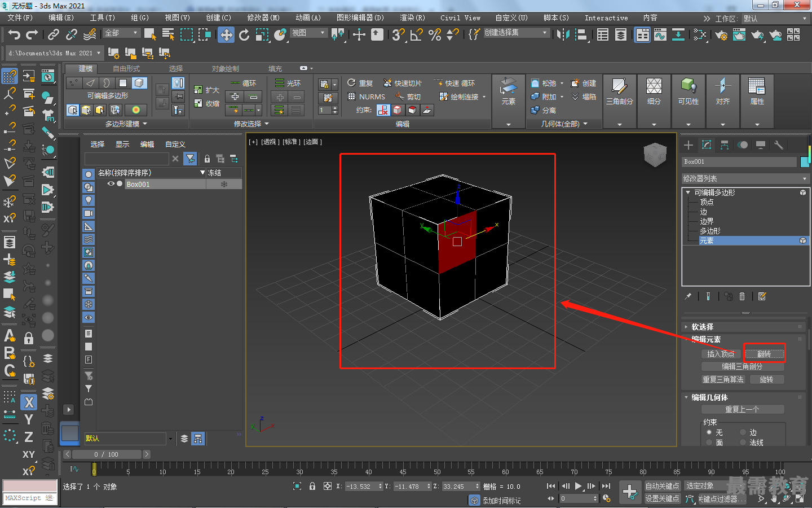The image size is (812, 508).
Task: Click the 编辑三角剖分 button
Action: click(x=742, y=366)
